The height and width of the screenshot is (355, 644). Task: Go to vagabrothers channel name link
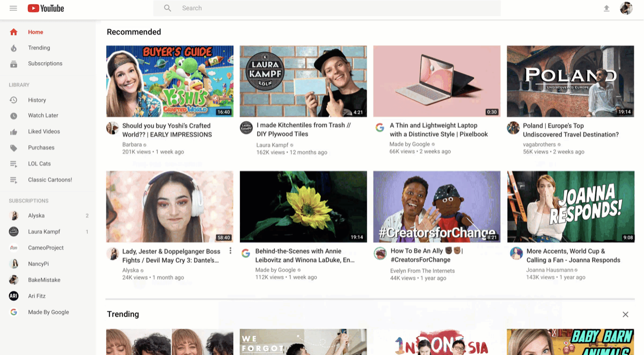540,145
